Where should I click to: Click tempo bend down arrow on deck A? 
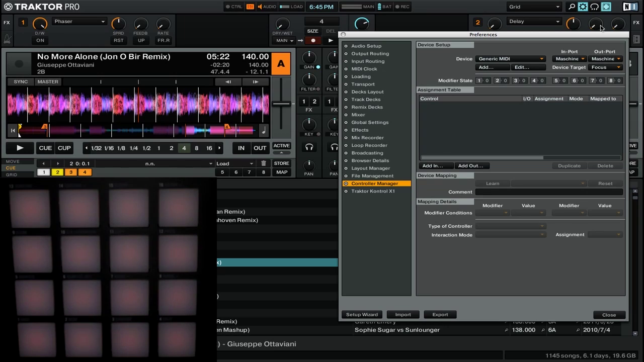click(228, 81)
